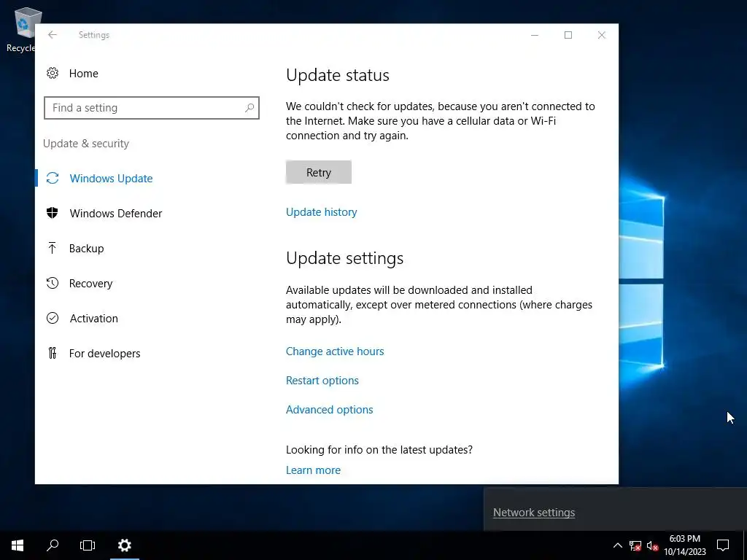Image resolution: width=747 pixels, height=560 pixels.
Task: Open Change active hours
Action: point(335,351)
